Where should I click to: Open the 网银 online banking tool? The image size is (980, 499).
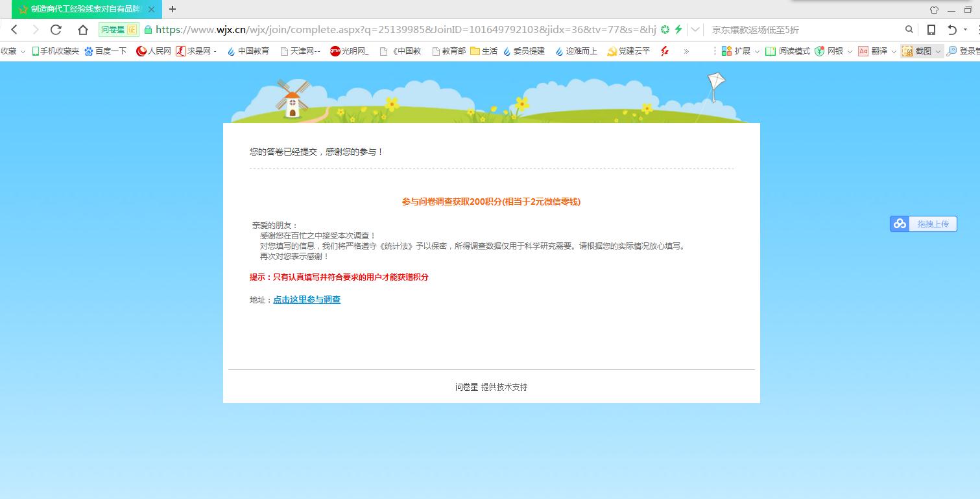(830, 51)
